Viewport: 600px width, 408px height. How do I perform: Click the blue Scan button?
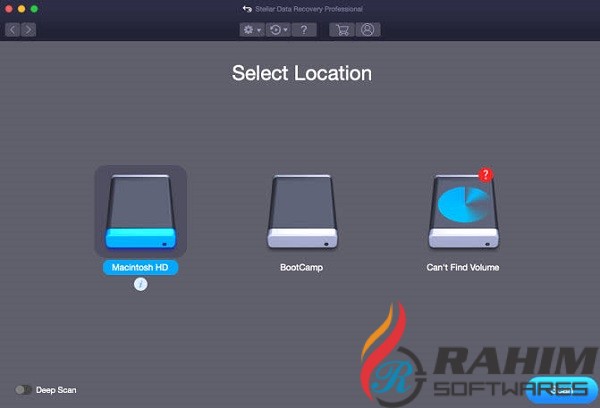[x=562, y=390]
